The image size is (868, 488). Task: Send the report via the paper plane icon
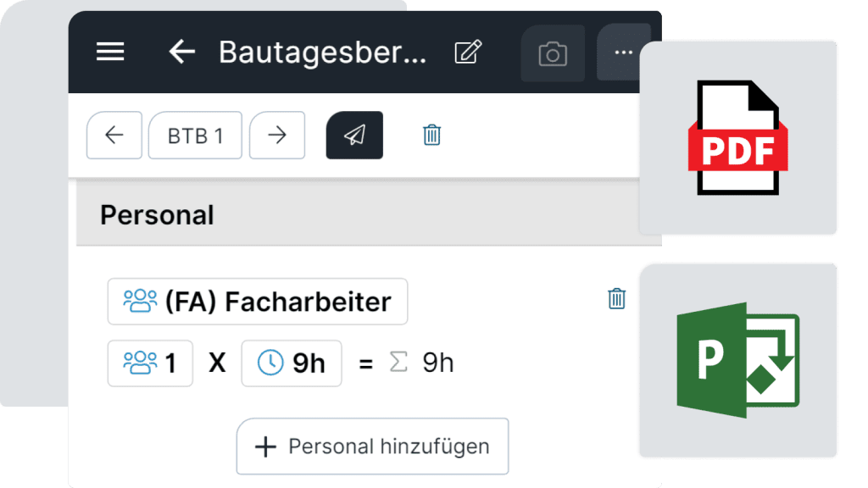click(354, 135)
